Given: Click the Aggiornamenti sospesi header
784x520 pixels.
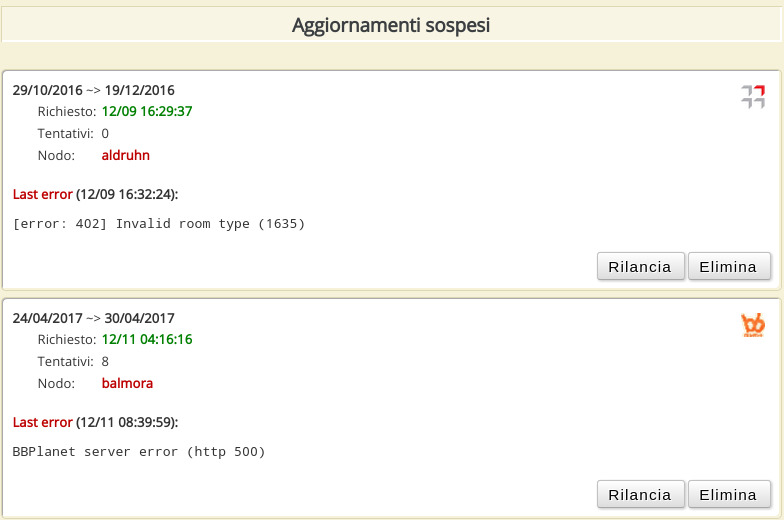Looking at the screenshot, I should [391, 25].
